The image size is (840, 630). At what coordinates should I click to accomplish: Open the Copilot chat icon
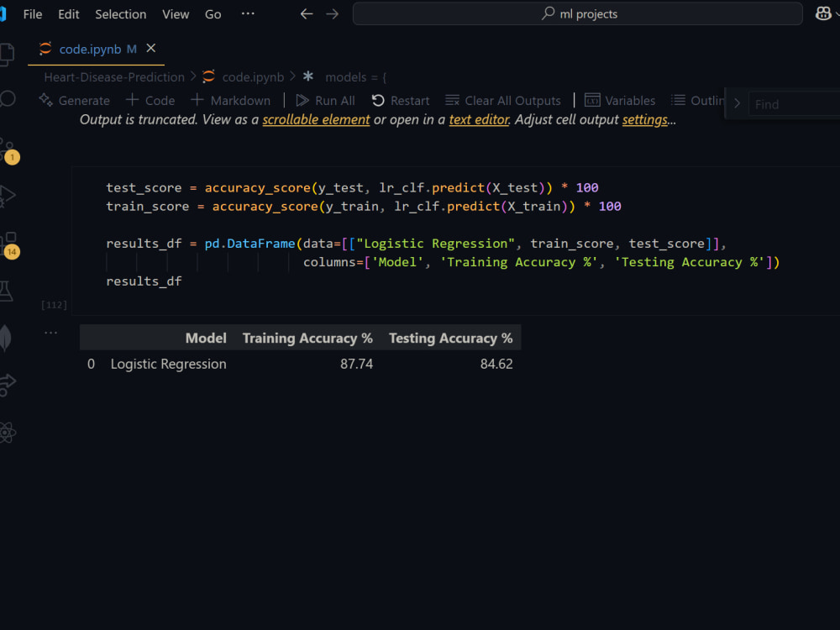pos(823,13)
